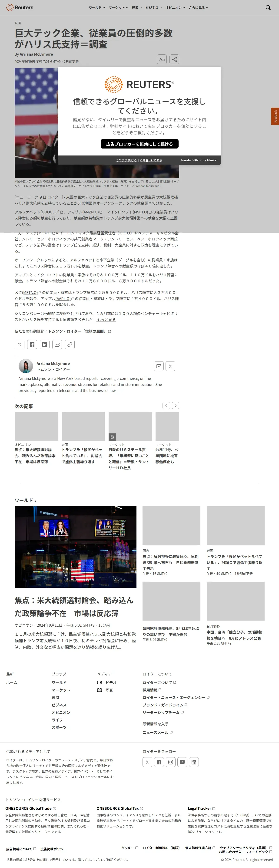Open Freestar VRM by Admiral link
This screenshot has height=868, width=279.
[x=199, y=160]
